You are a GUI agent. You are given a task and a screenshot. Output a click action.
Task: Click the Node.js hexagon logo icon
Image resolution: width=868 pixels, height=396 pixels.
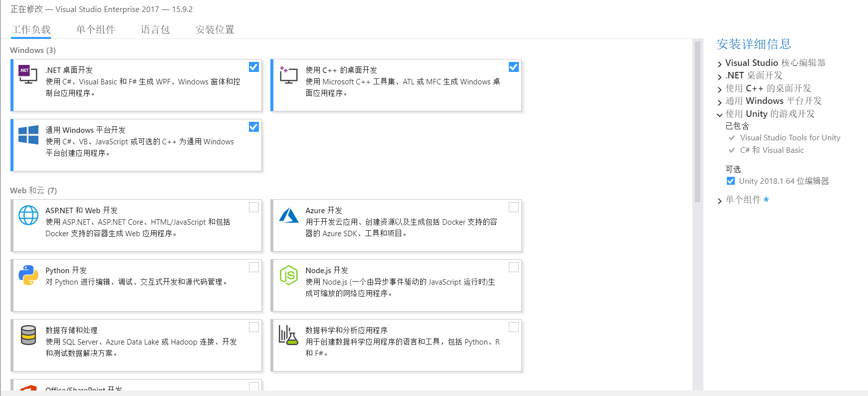(289, 275)
